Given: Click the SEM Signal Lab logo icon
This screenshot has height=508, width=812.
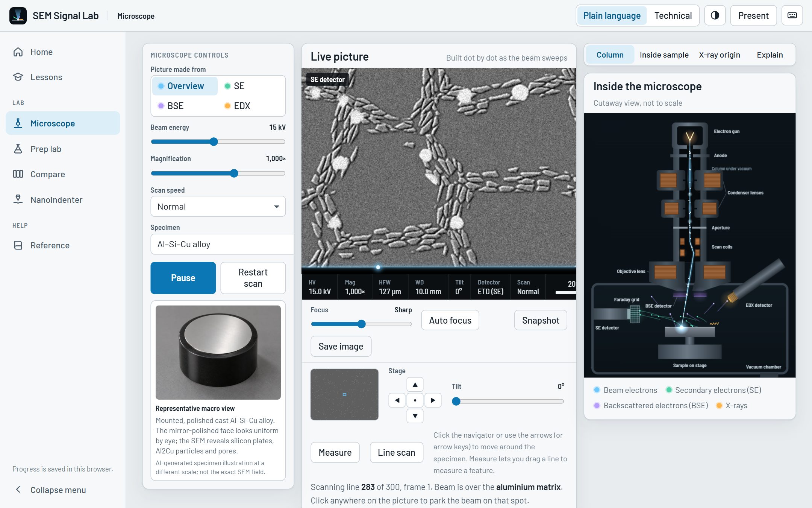Looking at the screenshot, I should coord(18,16).
